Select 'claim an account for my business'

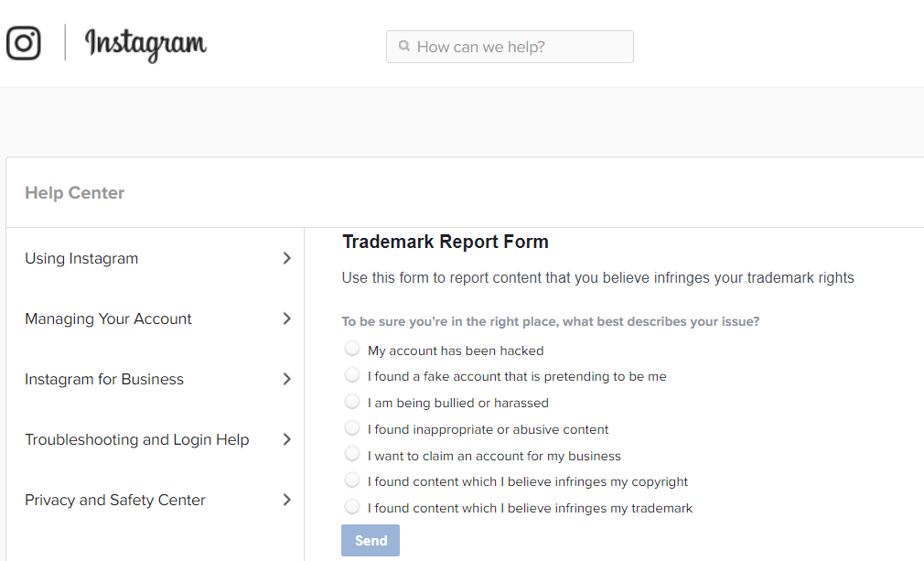pyautogui.click(x=352, y=454)
